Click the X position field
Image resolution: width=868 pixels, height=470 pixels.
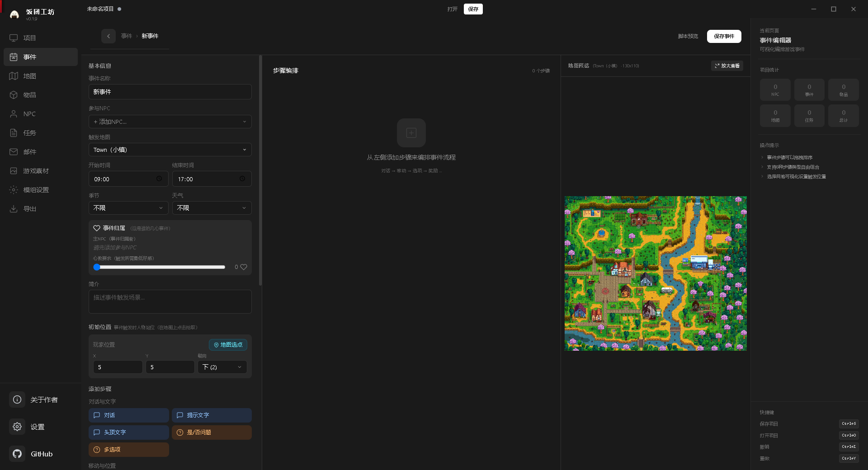click(x=118, y=367)
